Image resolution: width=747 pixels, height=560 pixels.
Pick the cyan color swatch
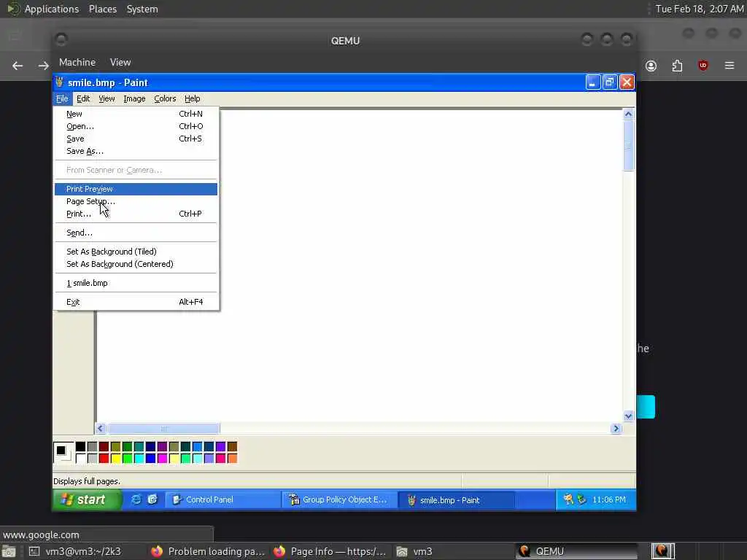139,459
